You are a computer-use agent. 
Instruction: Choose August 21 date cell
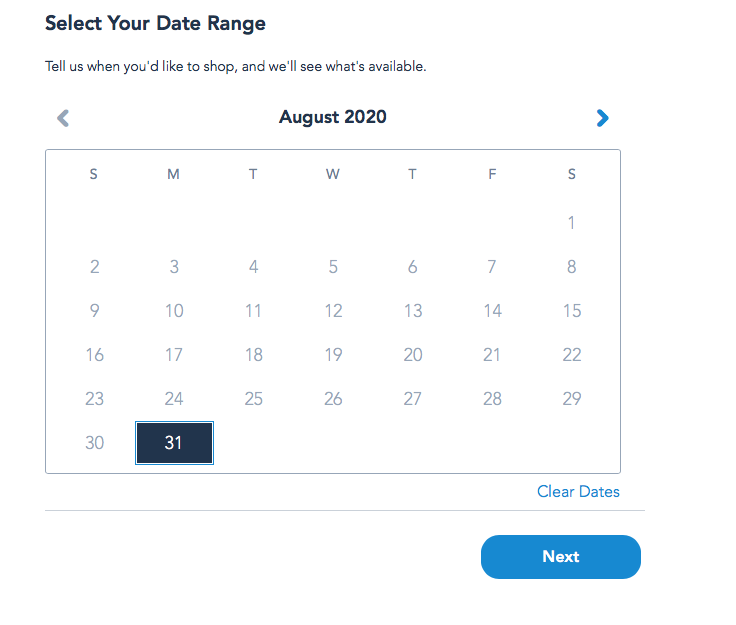491,355
